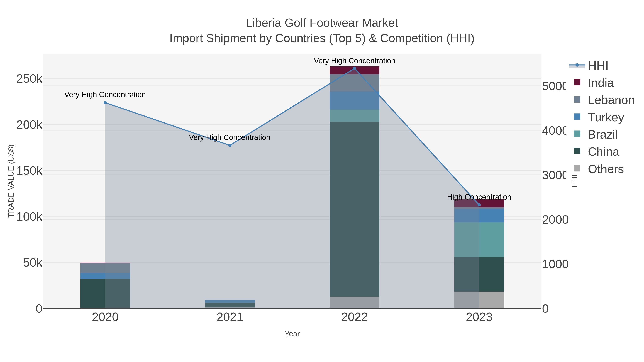
Task: Click the Lebanon segment of the 2020 bar
Action: [x=105, y=268]
